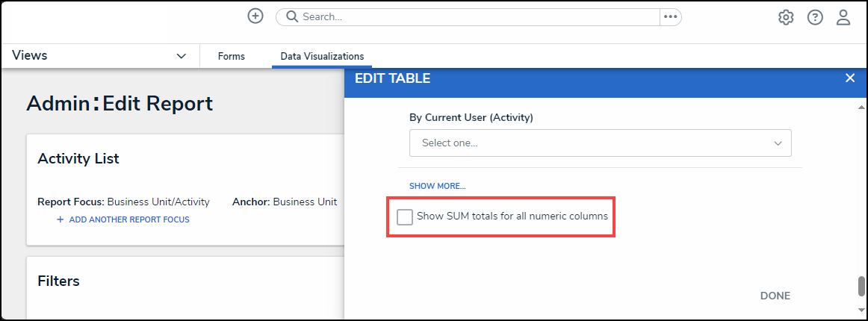
Task: Switch to the Forms tab
Action: tap(232, 56)
